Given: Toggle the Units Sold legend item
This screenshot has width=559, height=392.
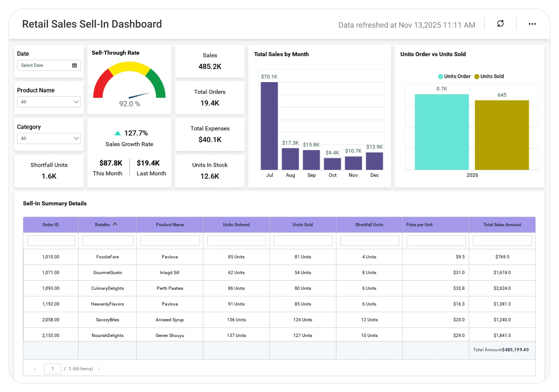Looking at the screenshot, I should (x=489, y=76).
